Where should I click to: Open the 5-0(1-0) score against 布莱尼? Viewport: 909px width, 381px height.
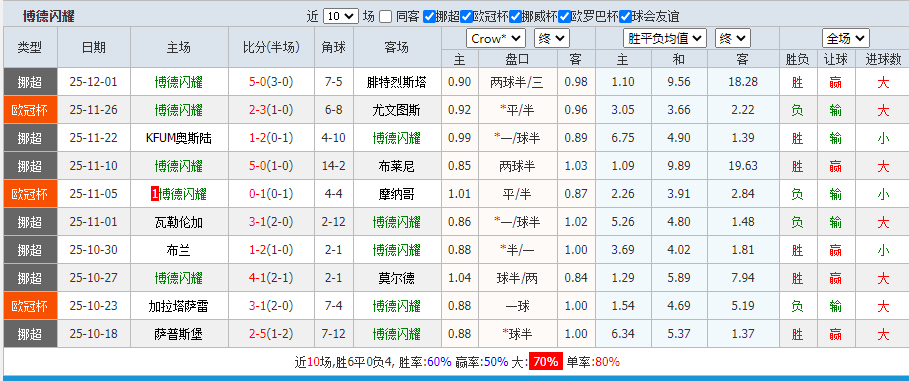pyautogui.click(x=271, y=166)
